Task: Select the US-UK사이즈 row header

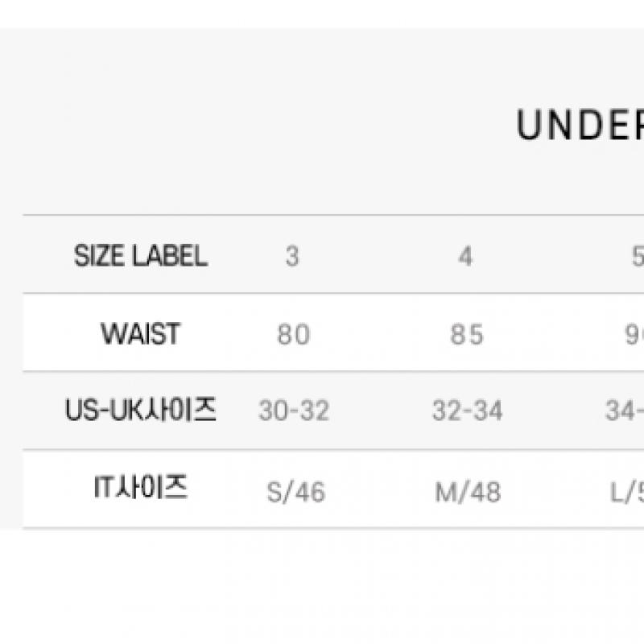Action: pyautogui.click(x=141, y=411)
